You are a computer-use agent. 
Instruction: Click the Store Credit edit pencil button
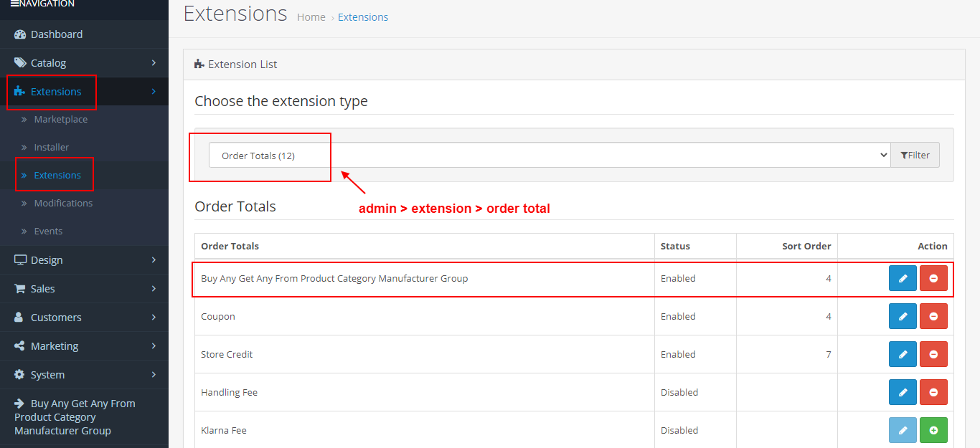[x=903, y=354]
